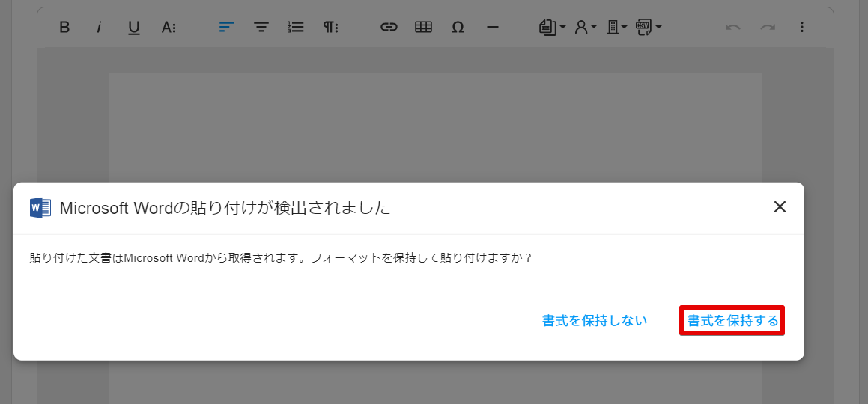Insert a hyperlink with the link icon

tap(389, 27)
